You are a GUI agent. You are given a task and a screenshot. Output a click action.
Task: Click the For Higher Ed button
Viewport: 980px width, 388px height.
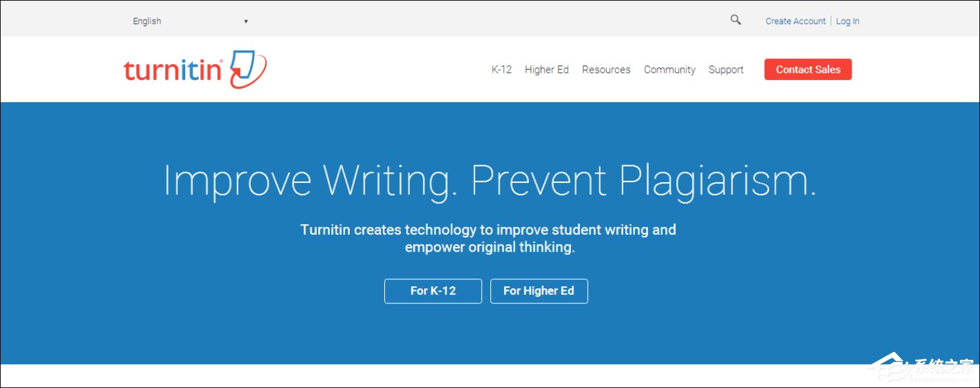tap(539, 291)
